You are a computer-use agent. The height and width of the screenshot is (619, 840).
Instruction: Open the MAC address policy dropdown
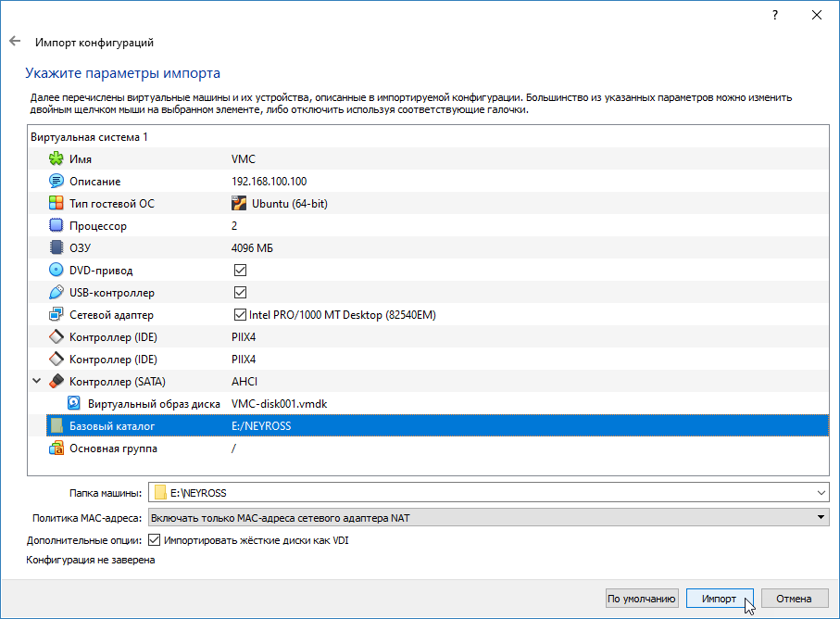tap(821, 518)
